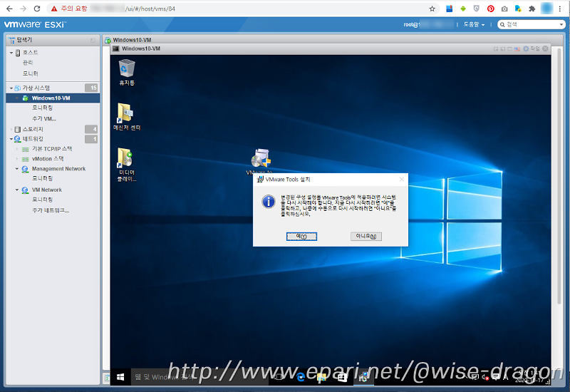Open the Windows Start menu in the VM
Image resolution: width=570 pixels, height=392 pixels.
pos(120,377)
